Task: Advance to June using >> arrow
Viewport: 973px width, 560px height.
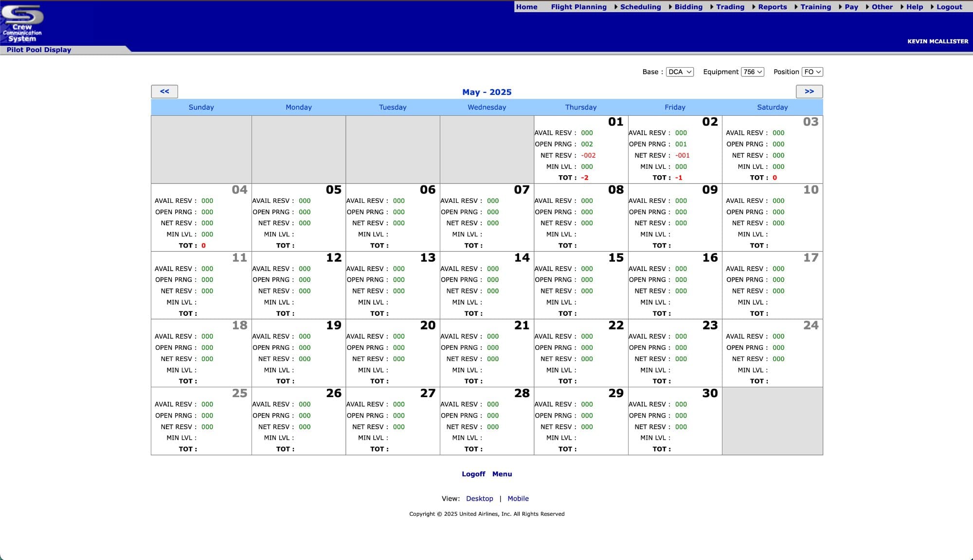Action: pos(809,91)
